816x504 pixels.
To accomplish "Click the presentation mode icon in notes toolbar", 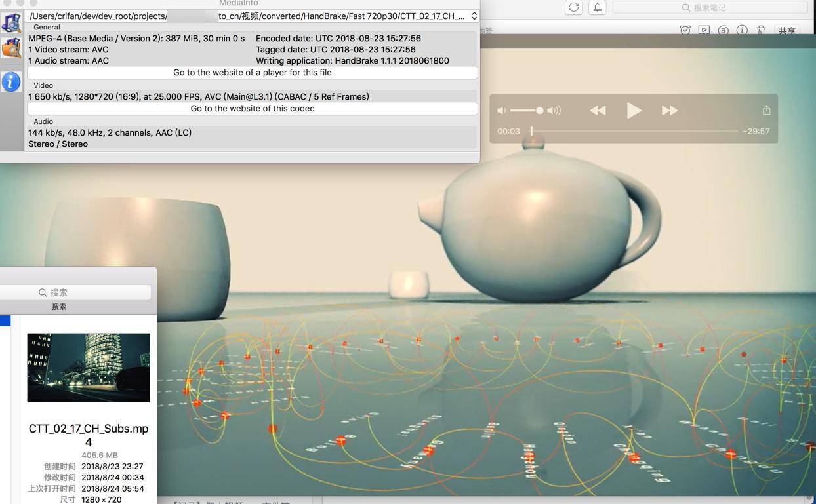I will (704, 30).
